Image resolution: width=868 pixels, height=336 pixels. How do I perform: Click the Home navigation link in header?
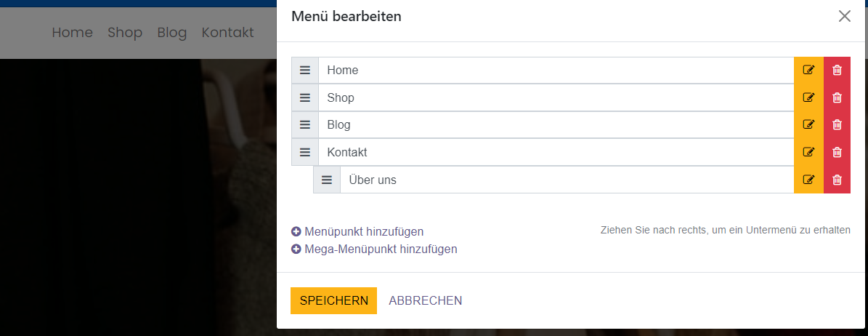pos(73,33)
